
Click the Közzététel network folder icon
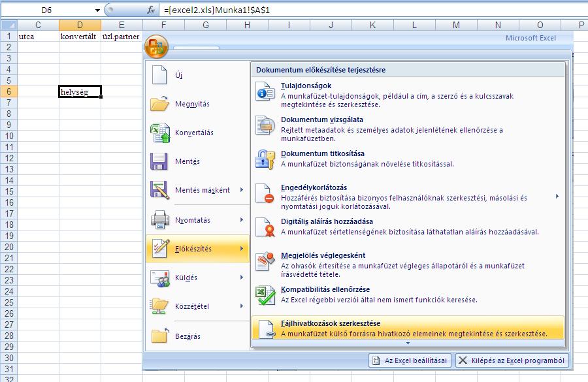(x=160, y=306)
